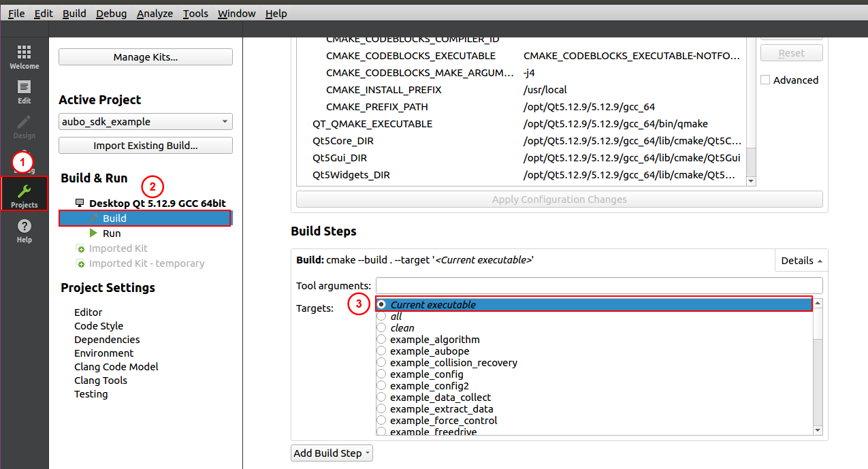The width and height of the screenshot is (868, 469).
Task: Click the Reset button
Action: coord(791,53)
